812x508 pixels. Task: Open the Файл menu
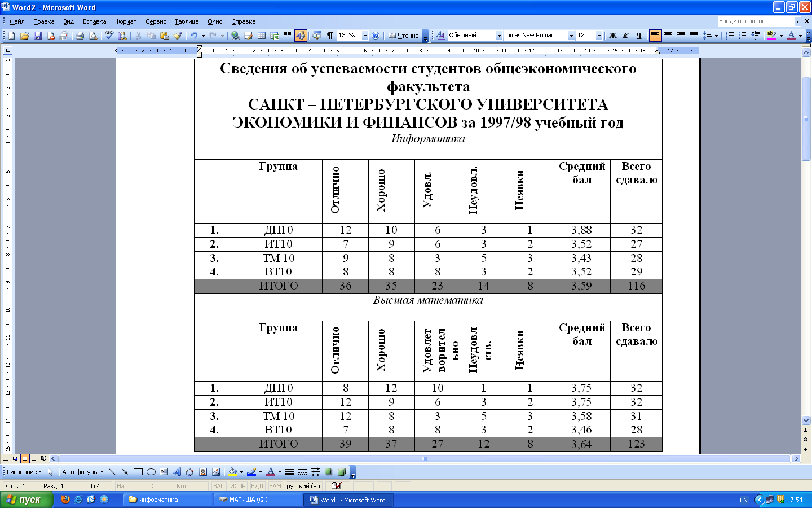[x=17, y=21]
